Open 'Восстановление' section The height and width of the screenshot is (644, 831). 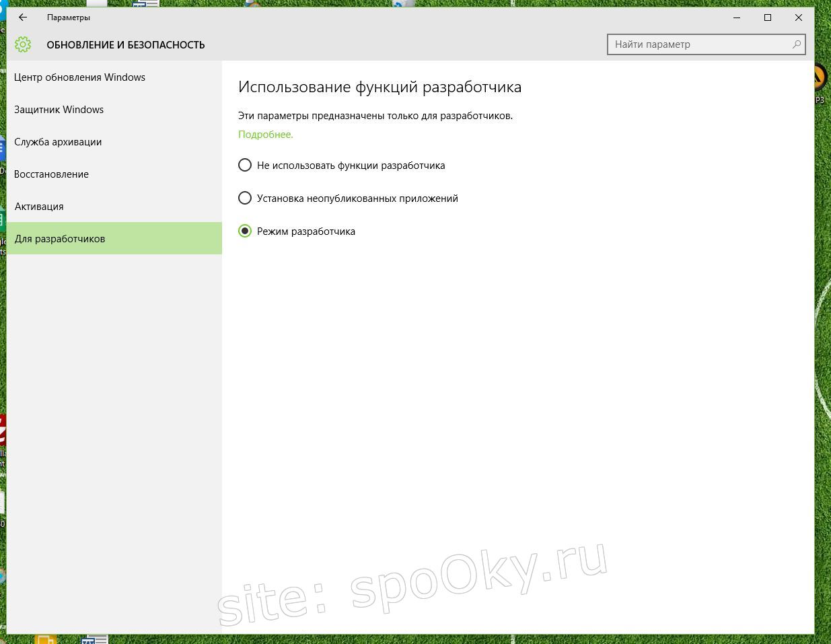pos(114,174)
